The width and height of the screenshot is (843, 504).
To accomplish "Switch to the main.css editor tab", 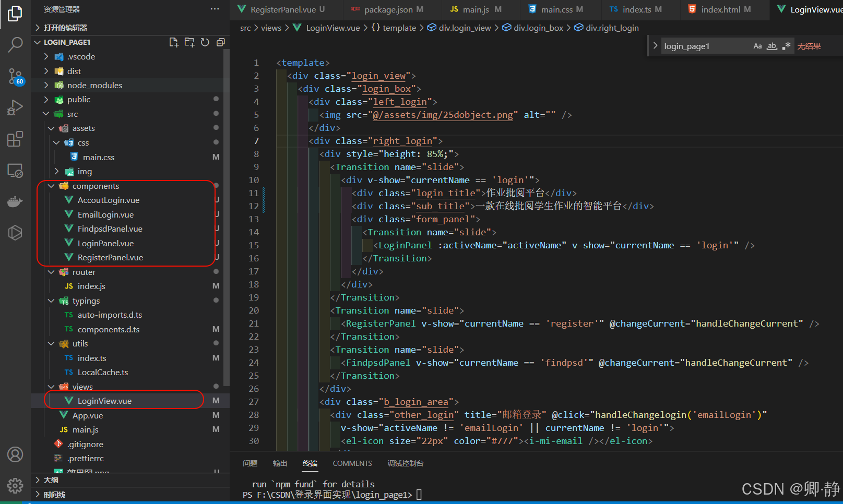I will pyautogui.click(x=562, y=9).
